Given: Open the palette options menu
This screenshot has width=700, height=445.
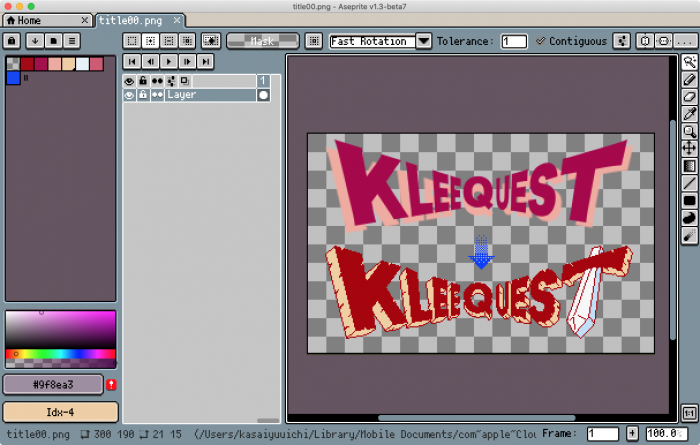Looking at the screenshot, I should pos(72,41).
